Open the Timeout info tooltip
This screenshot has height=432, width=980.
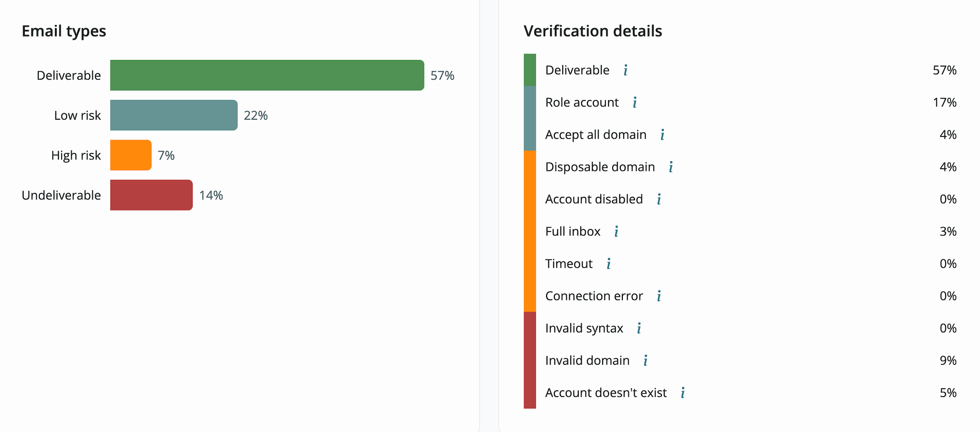tap(609, 264)
